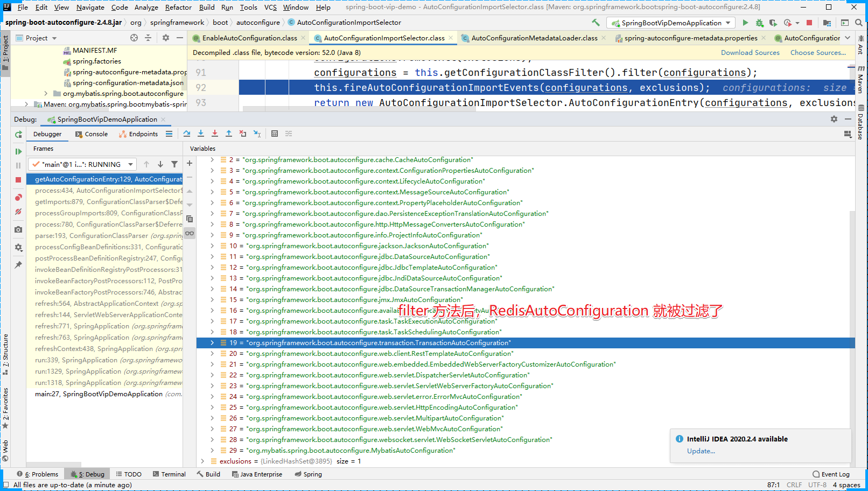The width and height of the screenshot is (868, 491).
Task: Show hidden editor tabs chevron
Action: 848,38
